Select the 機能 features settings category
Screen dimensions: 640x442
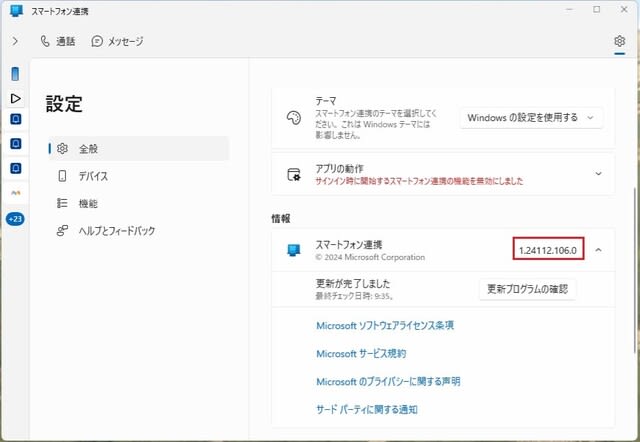139,203
